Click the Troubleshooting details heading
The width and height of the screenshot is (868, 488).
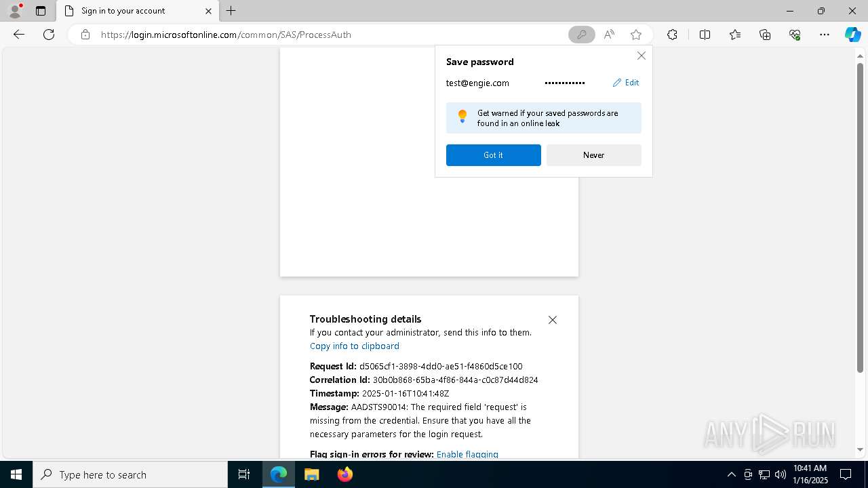[x=366, y=319]
